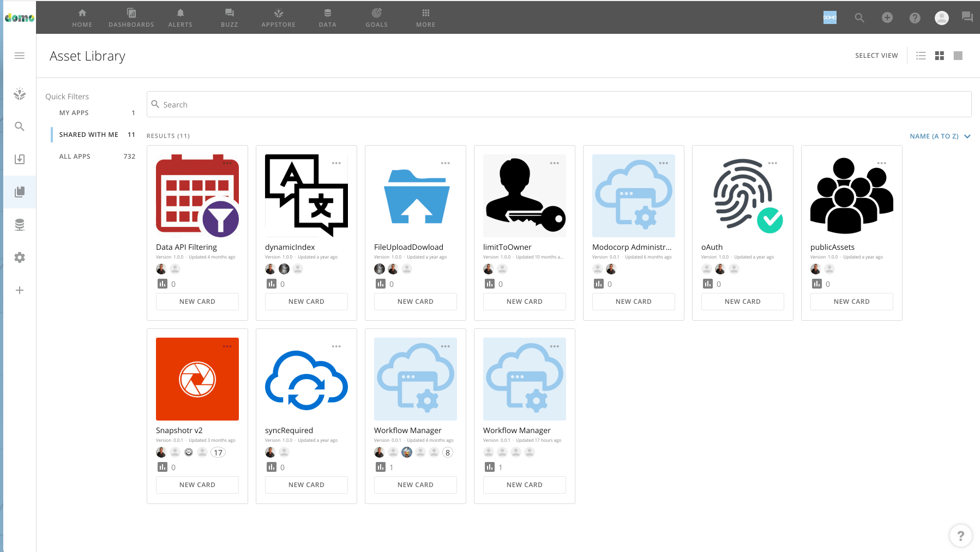
Task: Toggle the hamburger menu in sidebar
Action: 20,56
